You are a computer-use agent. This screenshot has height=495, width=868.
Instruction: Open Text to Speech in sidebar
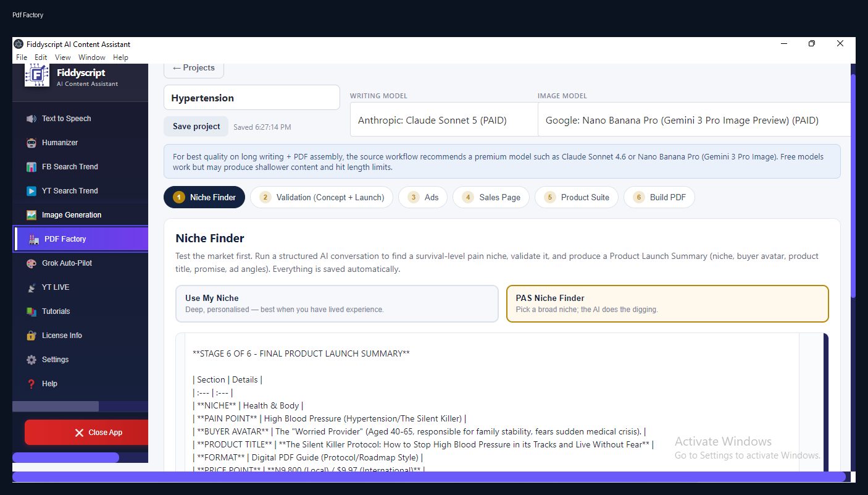pyautogui.click(x=80, y=119)
